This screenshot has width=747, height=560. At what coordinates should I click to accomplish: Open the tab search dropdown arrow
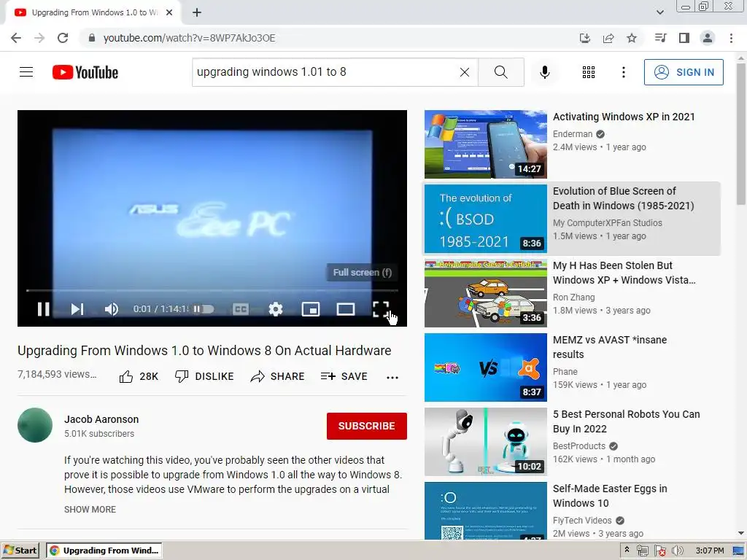pyautogui.click(x=660, y=12)
